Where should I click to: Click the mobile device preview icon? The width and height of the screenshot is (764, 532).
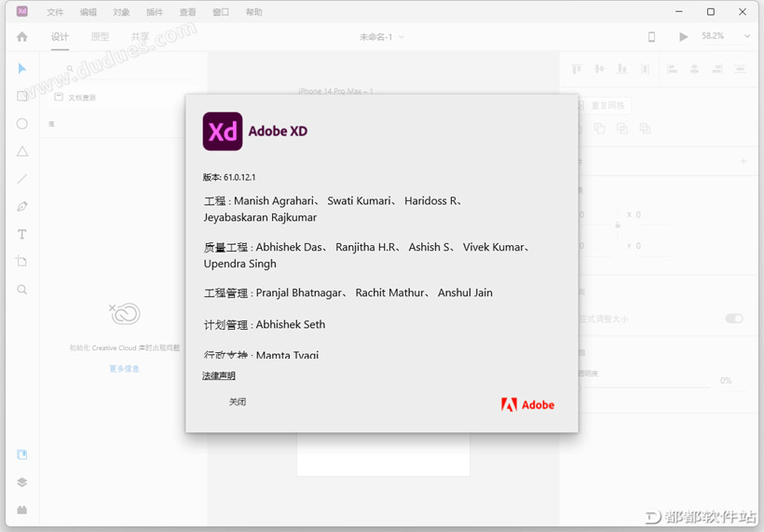coord(651,36)
